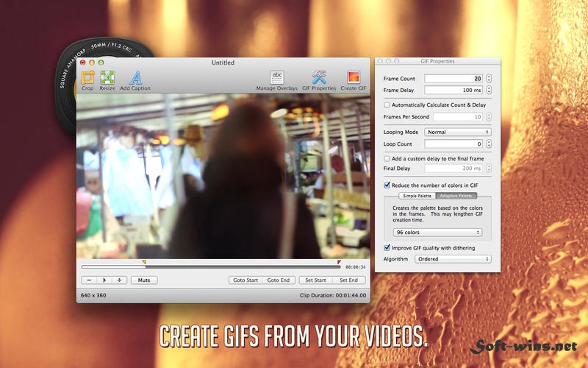
Task: Click the red end marker on timeline
Action: pos(339,262)
